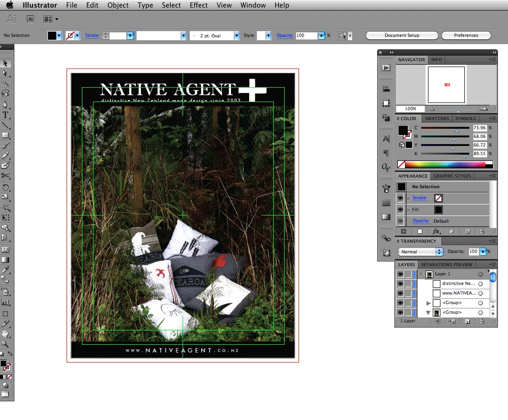Select the Eyedropper tool
Image resolution: width=508 pixels, height=420 pixels.
tap(5, 270)
